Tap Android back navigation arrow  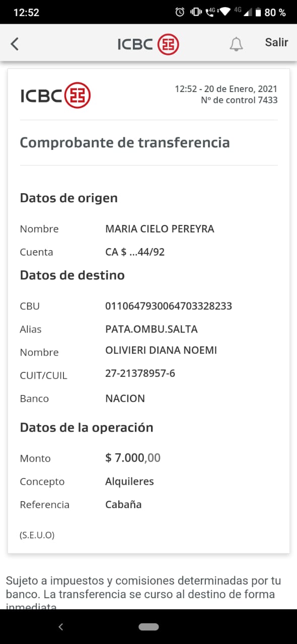click(61, 626)
